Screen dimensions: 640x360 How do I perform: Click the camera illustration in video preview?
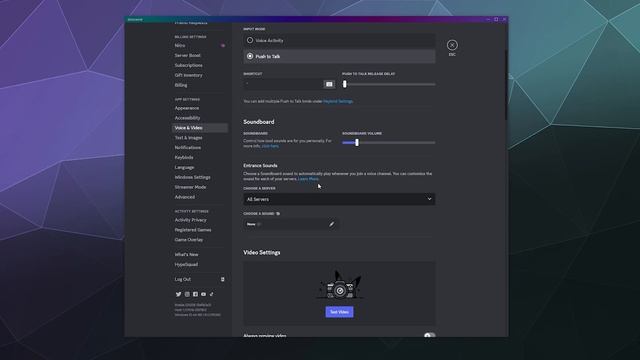pyautogui.click(x=339, y=285)
